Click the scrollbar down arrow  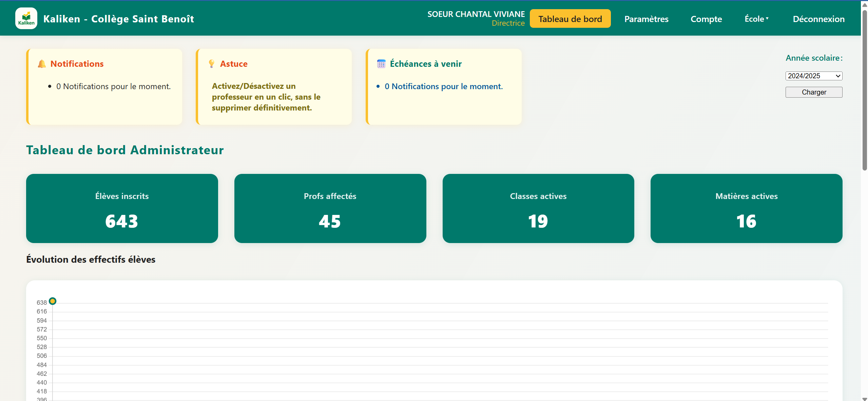(x=865, y=399)
